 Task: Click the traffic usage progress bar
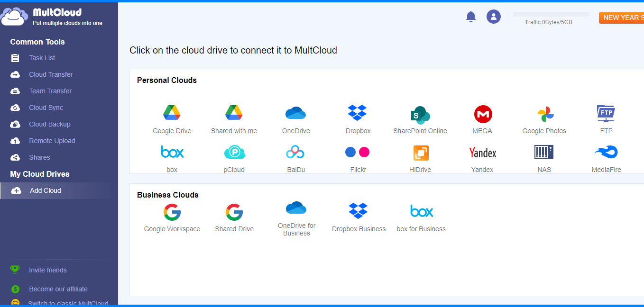[551, 14]
